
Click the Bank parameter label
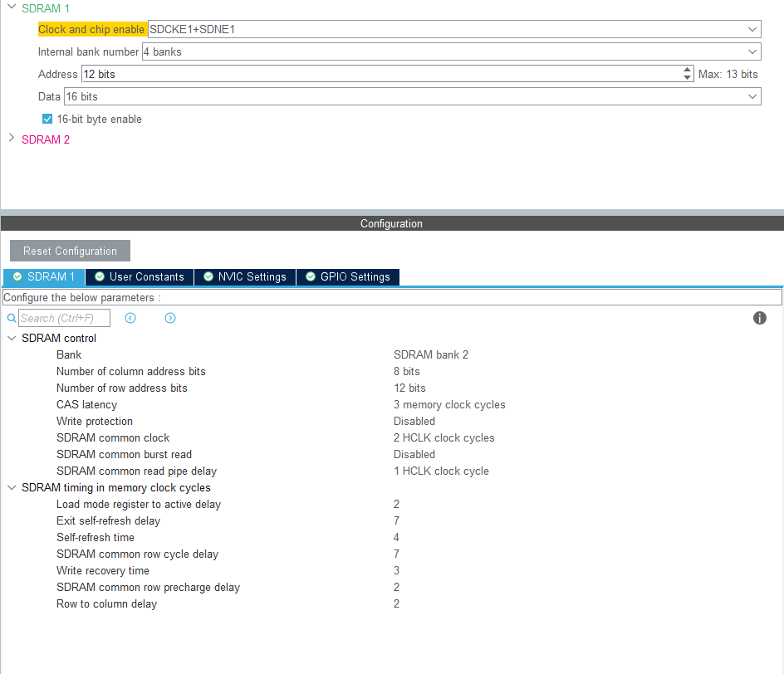[68, 354]
